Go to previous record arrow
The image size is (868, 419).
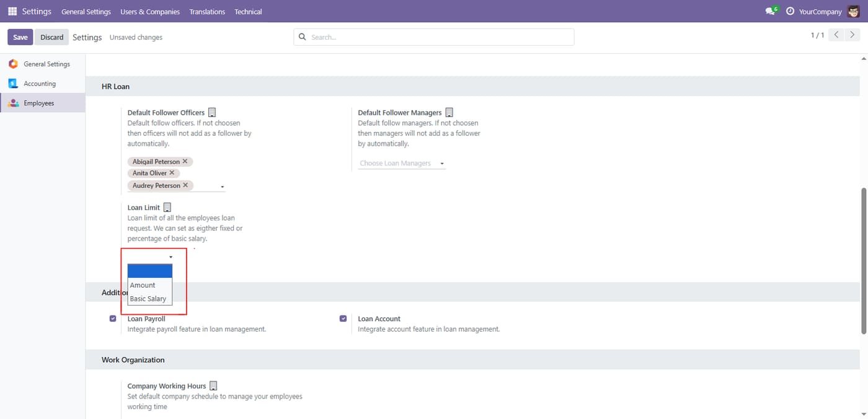click(836, 35)
